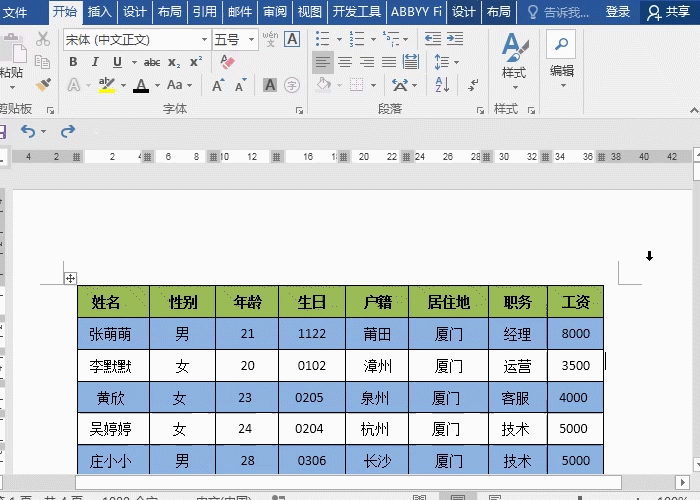Increase font size with grow font icon
Image resolution: width=700 pixels, height=500 pixels.
[x=218, y=85]
